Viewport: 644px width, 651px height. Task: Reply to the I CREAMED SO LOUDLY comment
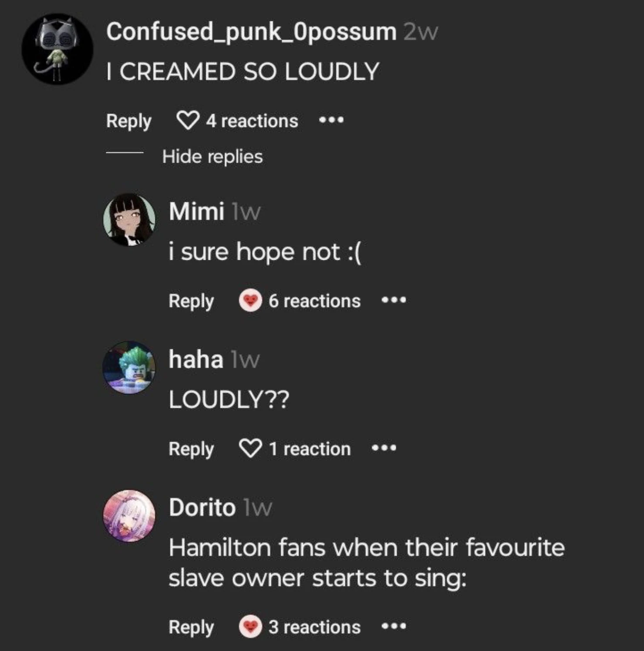click(x=128, y=120)
